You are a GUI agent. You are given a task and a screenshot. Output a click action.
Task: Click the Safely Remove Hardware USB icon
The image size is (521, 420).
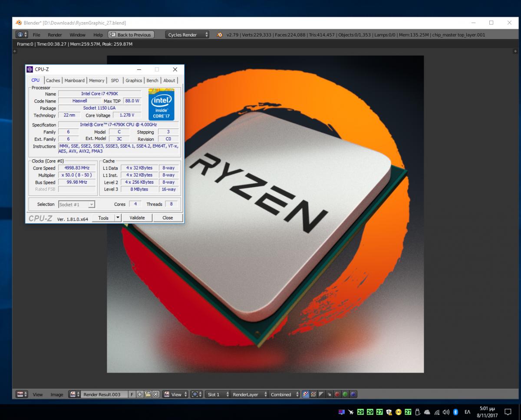[418, 412]
